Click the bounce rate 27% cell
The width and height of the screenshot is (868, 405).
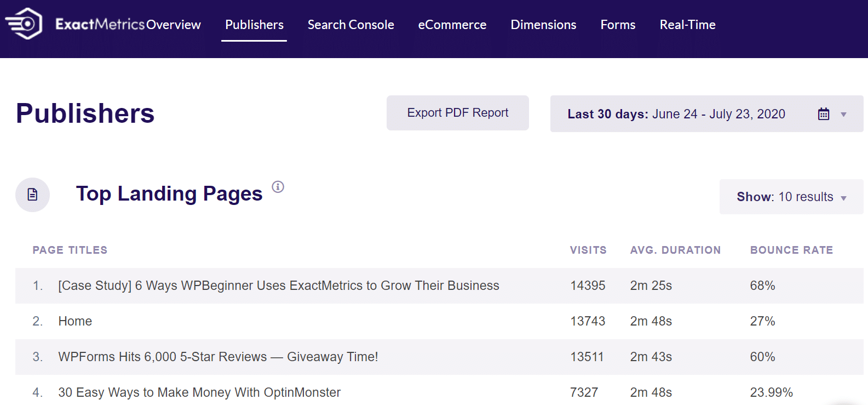[x=762, y=321]
